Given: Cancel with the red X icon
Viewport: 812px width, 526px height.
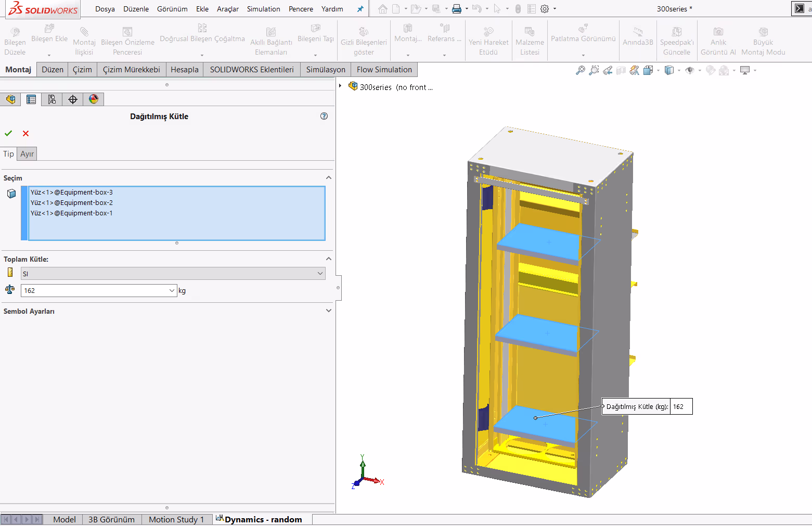Looking at the screenshot, I should (x=25, y=134).
